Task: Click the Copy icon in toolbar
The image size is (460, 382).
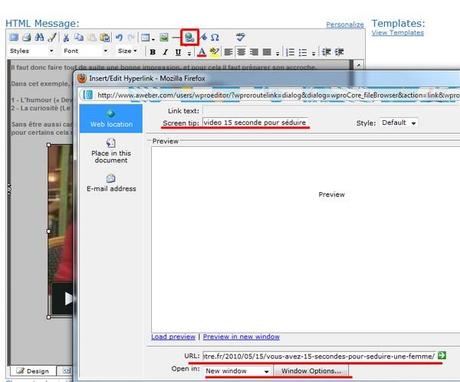Action: 79,37
